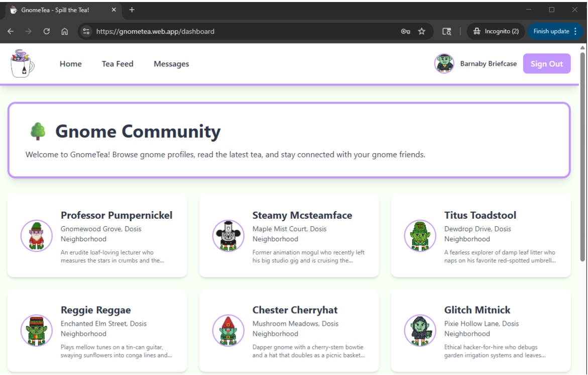
Task: Click the search-this-page icon near the address bar
Action: [x=446, y=31]
